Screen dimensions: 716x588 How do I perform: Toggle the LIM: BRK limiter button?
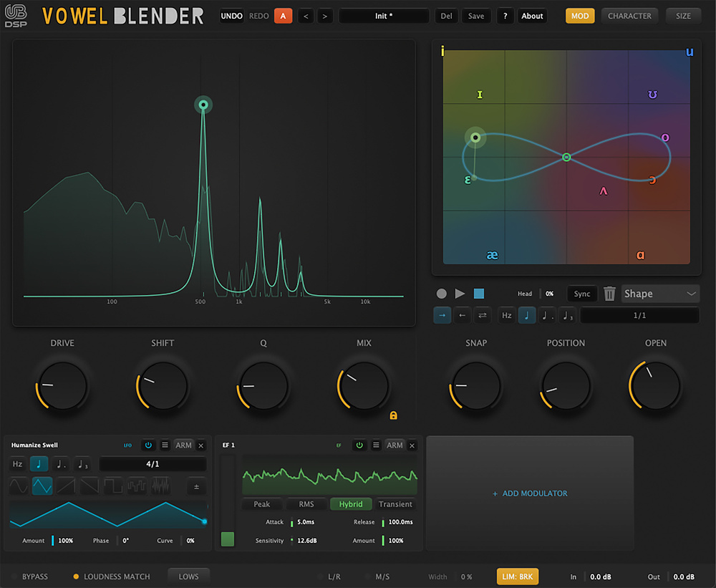click(518, 577)
